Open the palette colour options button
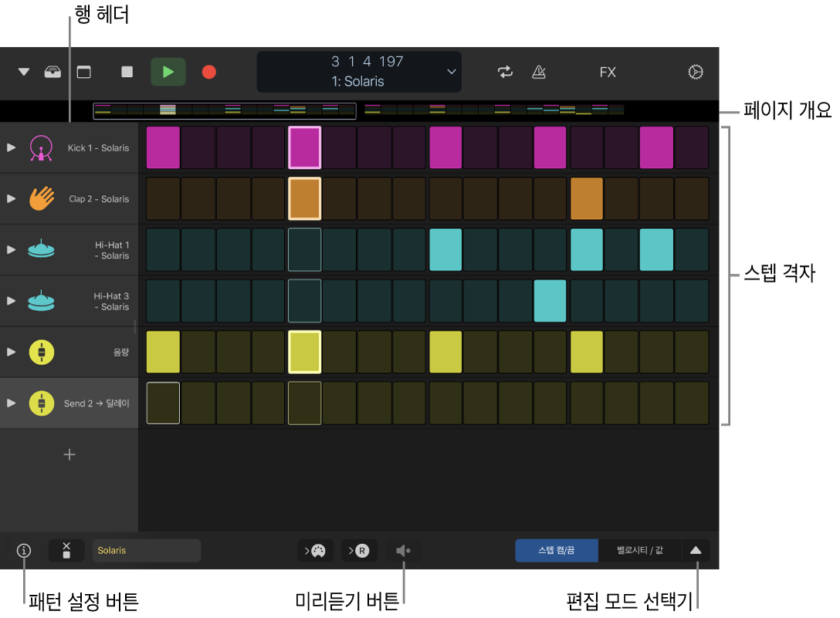The image size is (840, 618). click(316, 551)
